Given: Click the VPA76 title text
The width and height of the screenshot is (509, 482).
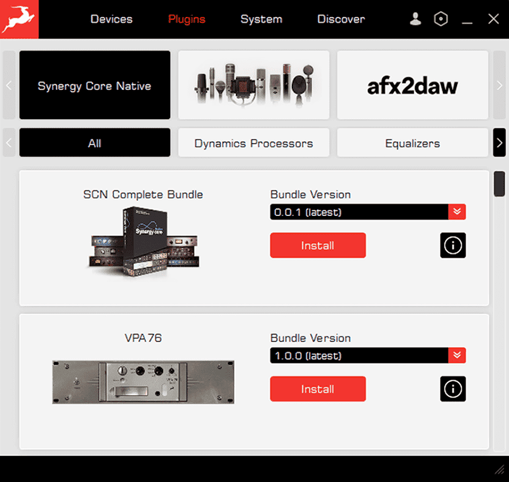Looking at the screenshot, I should point(143,338).
